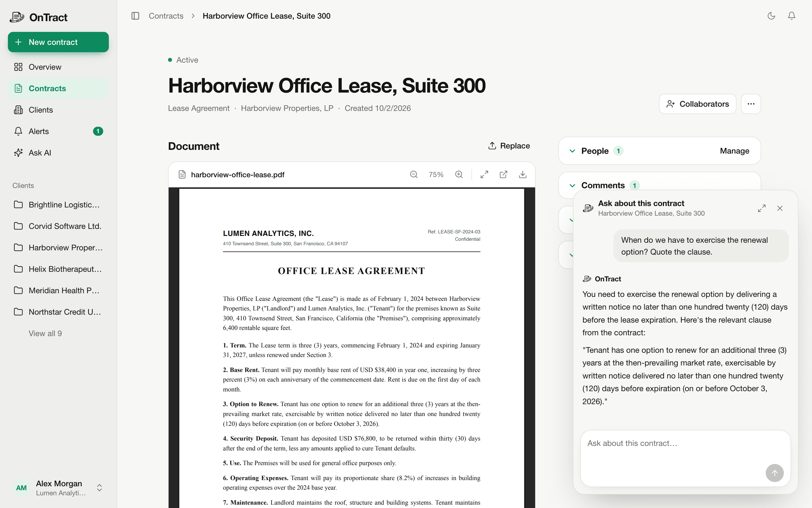Zoom in the PDF viewer
Viewport: 812px width, 508px height.
pos(459,174)
